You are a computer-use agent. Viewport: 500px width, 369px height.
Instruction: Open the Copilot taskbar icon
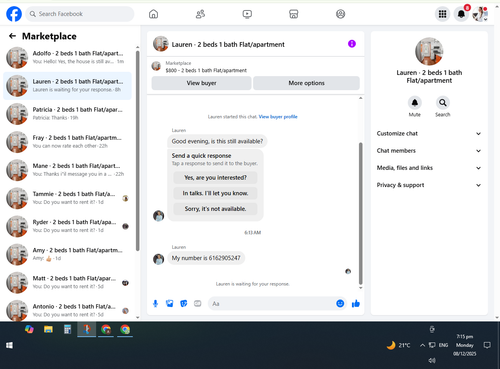29,329
